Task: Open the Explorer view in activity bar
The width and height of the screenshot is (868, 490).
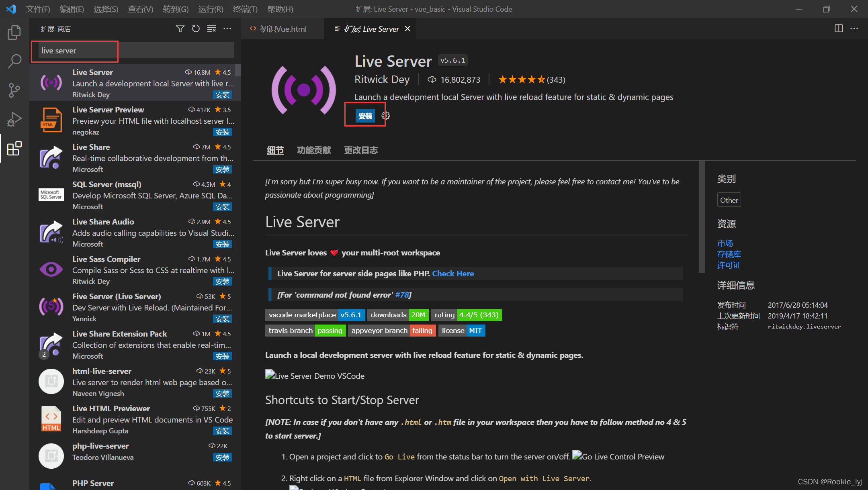Action: tap(14, 33)
